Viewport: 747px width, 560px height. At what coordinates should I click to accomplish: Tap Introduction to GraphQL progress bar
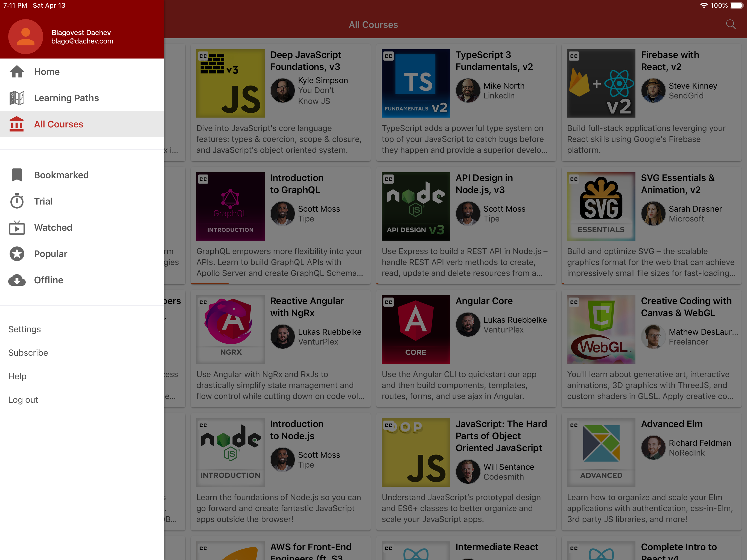(210, 284)
